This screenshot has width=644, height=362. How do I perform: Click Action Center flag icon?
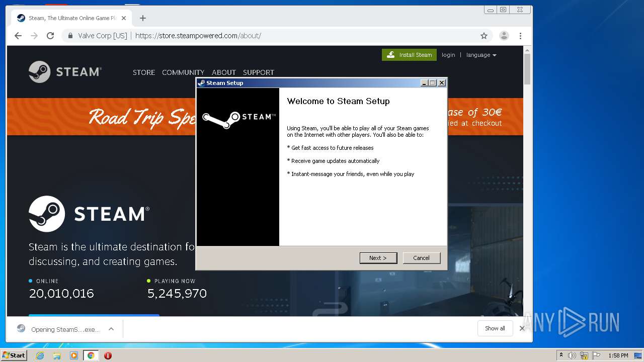coord(596,355)
